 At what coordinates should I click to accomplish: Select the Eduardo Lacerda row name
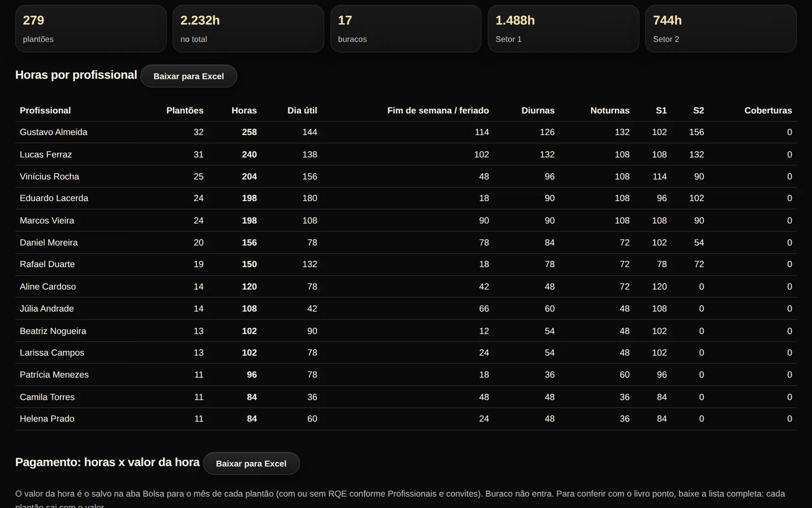[x=54, y=198]
